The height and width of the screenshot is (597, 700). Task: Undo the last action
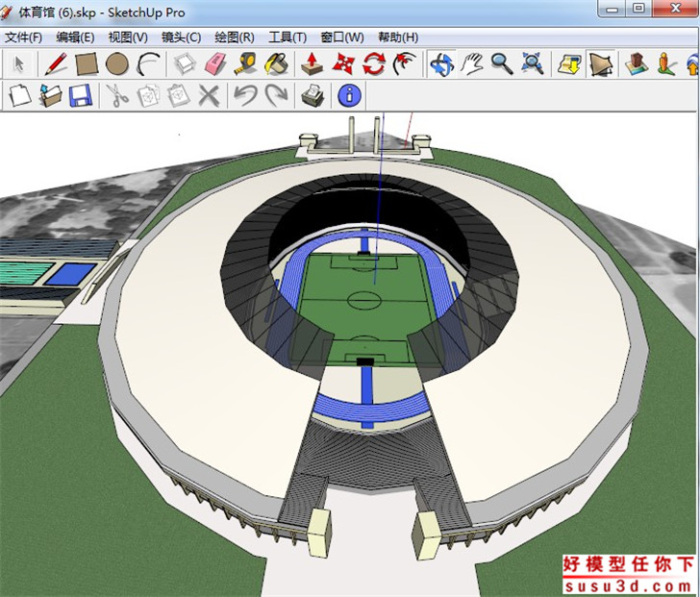246,95
